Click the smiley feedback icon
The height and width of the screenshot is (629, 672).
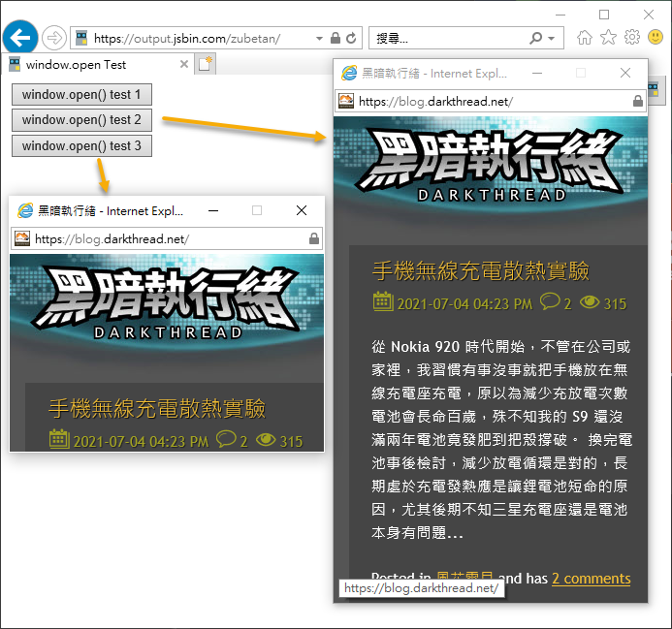(656, 38)
